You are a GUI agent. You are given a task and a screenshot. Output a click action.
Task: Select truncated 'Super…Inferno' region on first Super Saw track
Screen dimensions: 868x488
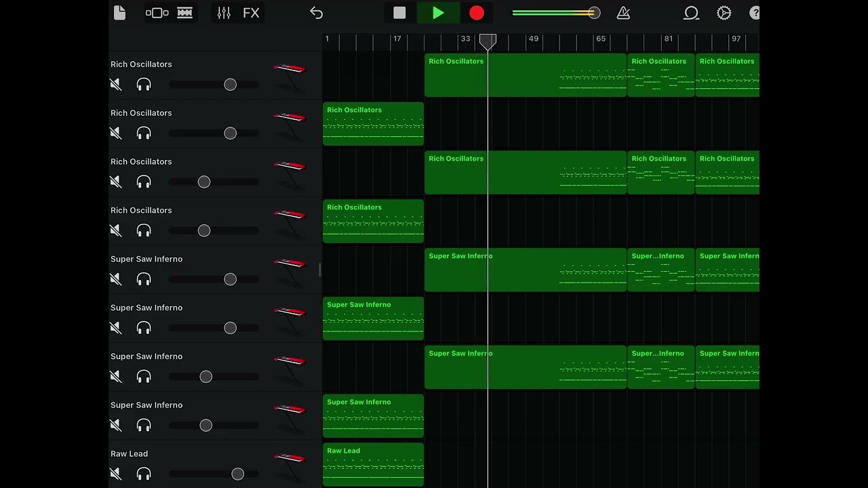[x=661, y=270]
